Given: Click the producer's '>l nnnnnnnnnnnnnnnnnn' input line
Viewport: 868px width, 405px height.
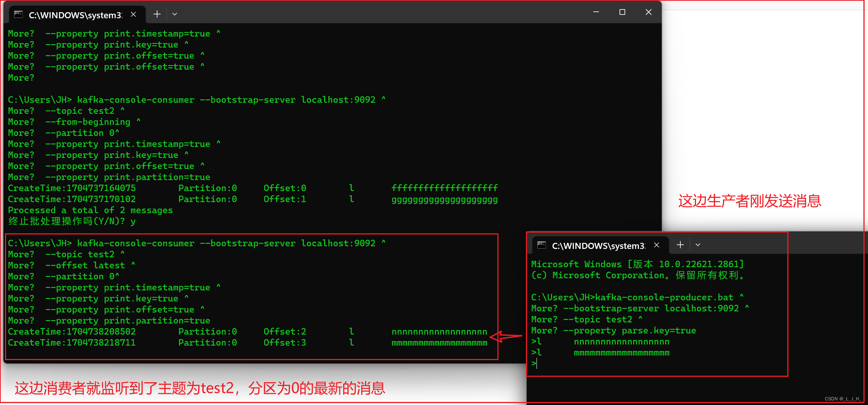Looking at the screenshot, I should (600, 341).
